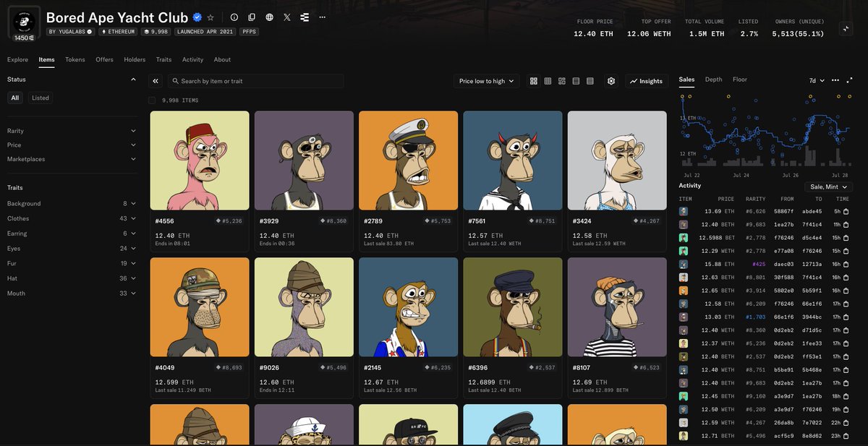Go to the Explore tab
868x446 pixels.
(x=18, y=59)
